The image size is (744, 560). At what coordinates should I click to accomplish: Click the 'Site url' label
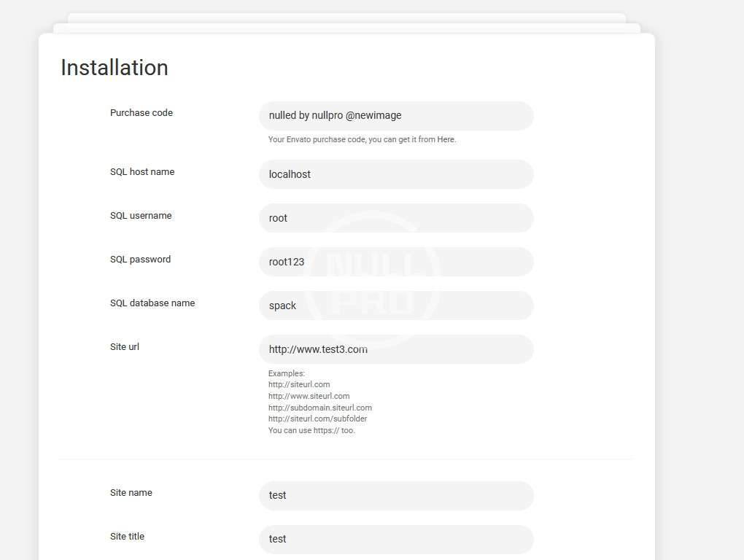coord(125,347)
